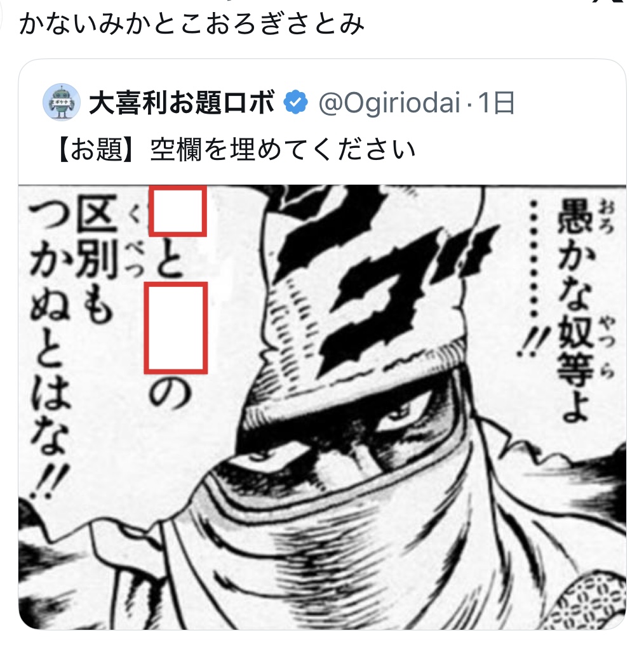Click the 区別も text column
Image resolution: width=644 pixels, height=645 pixels.
tap(97, 262)
